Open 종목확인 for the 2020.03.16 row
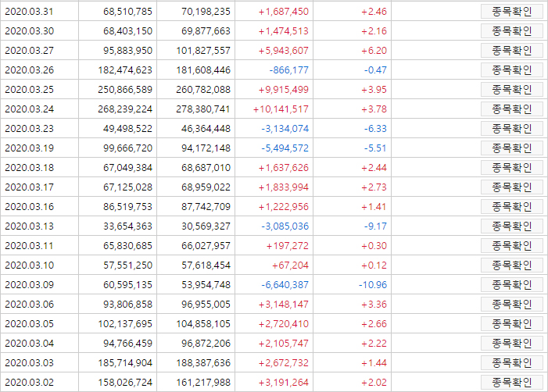This screenshot has height=392, width=548. pyautogui.click(x=512, y=207)
